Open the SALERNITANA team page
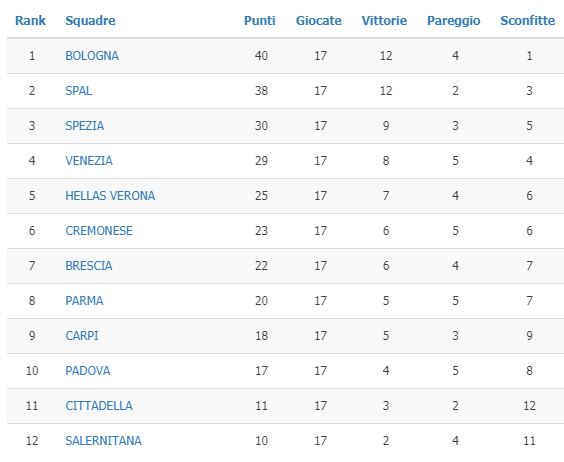The image size is (564, 462). (103, 441)
